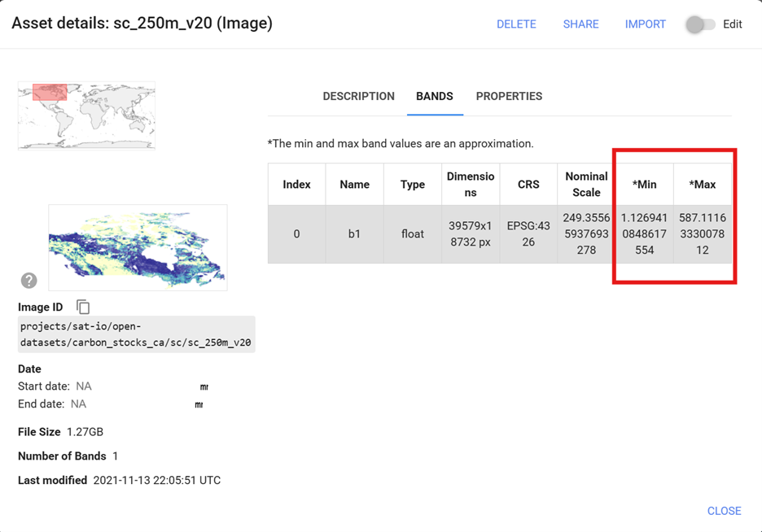Open the Canada carbon stocks preview image
This screenshot has height=532, width=762.
(x=138, y=247)
